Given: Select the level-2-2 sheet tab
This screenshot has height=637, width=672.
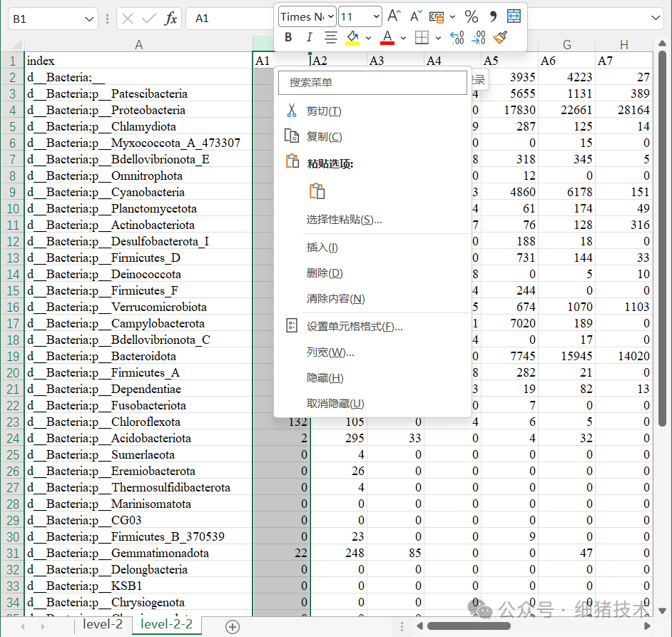Looking at the screenshot, I should (x=167, y=625).
